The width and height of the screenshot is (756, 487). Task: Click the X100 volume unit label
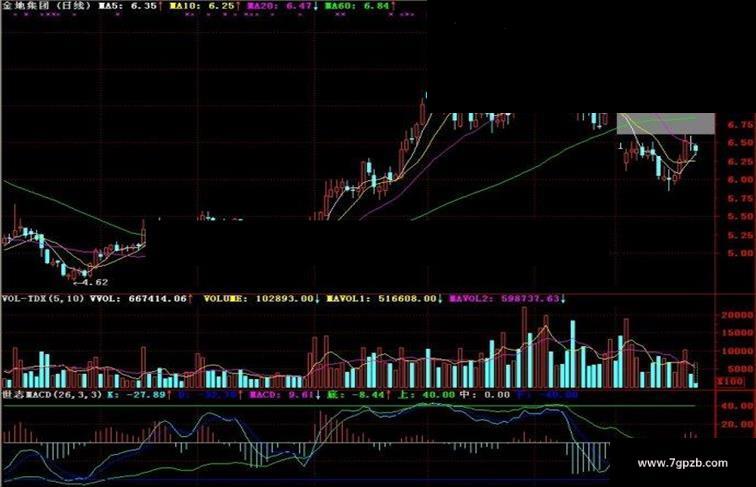coord(731,381)
